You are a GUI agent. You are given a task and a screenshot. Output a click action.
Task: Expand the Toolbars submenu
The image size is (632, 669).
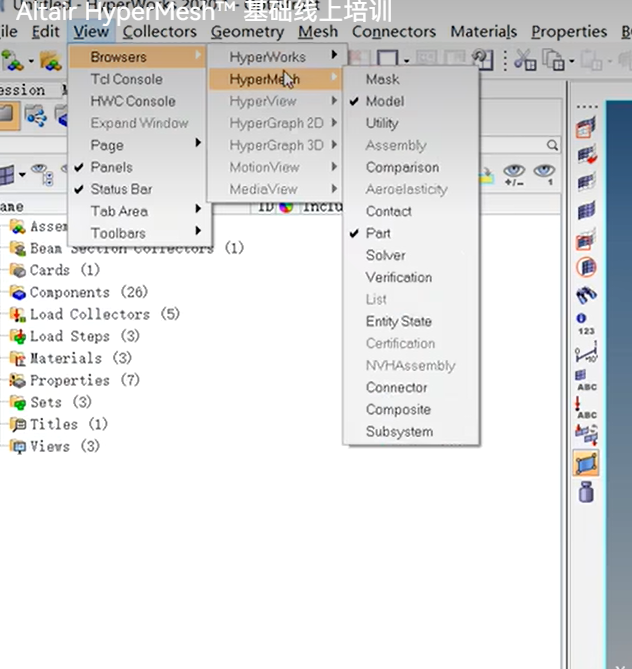137,233
